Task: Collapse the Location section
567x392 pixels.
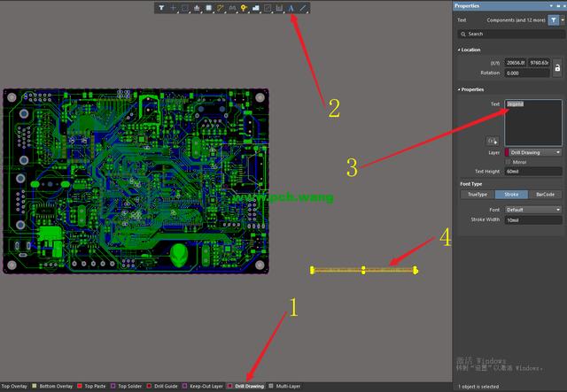Action: (x=459, y=50)
